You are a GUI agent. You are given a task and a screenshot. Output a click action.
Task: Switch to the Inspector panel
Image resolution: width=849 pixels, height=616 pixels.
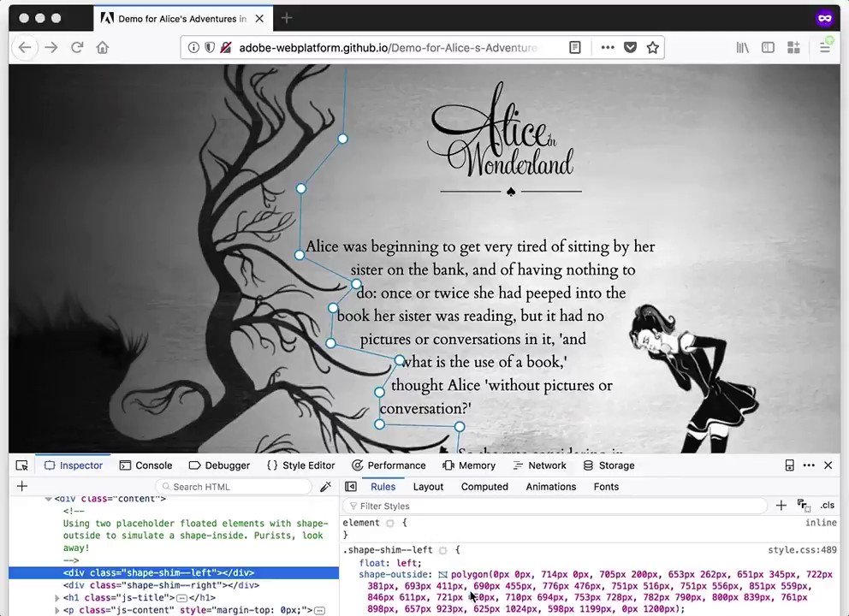(x=73, y=465)
